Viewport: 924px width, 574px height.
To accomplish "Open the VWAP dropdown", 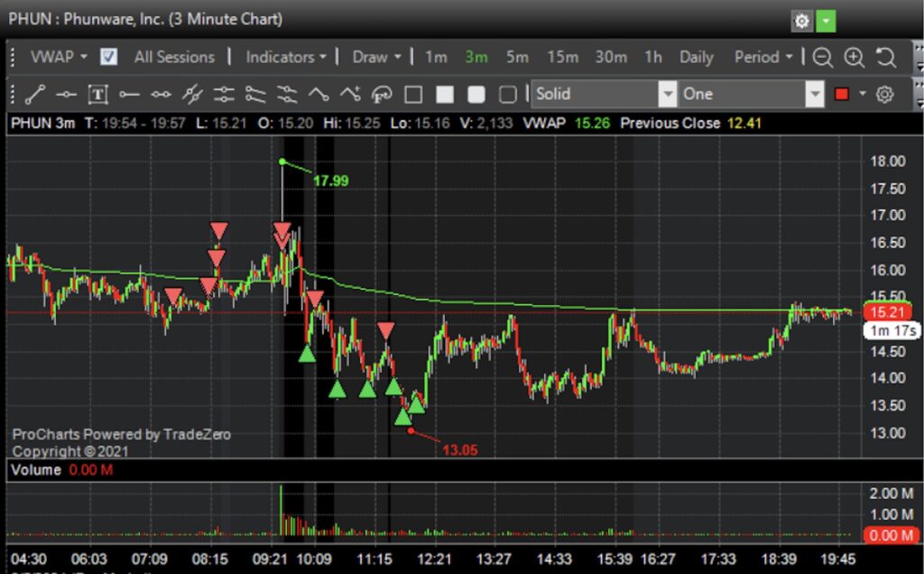I will [x=59, y=57].
